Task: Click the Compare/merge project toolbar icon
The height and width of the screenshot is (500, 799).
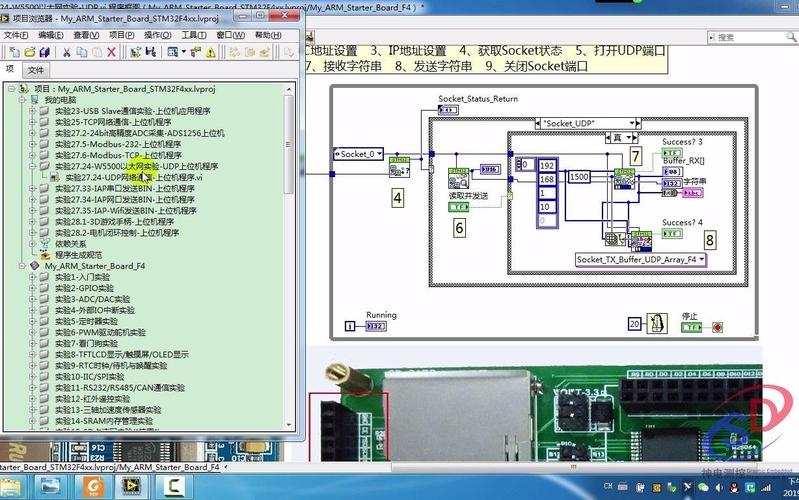Action: click(x=136, y=52)
